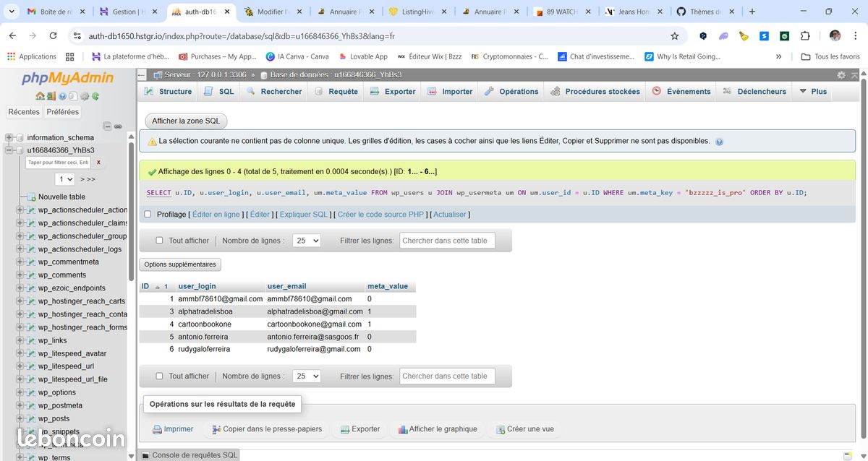Expand the wp_comments table node
The width and height of the screenshot is (868, 461).
point(20,275)
